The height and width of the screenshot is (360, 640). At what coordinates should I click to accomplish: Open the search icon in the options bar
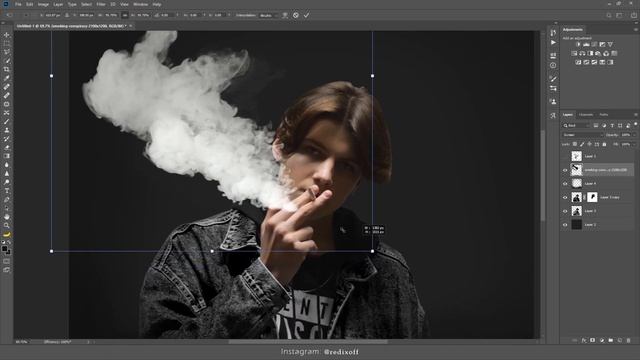pos(609,15)
